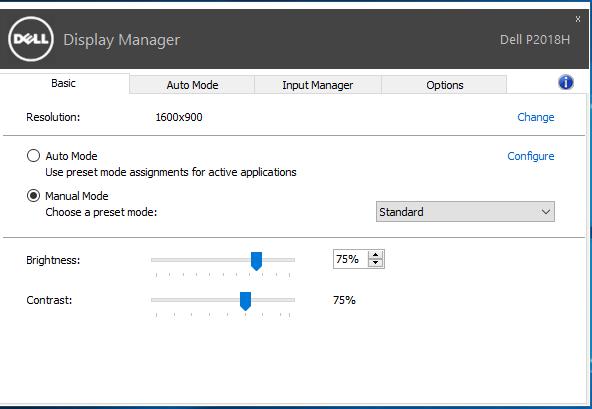Click the Brightness slider track left end

(154, 260)
